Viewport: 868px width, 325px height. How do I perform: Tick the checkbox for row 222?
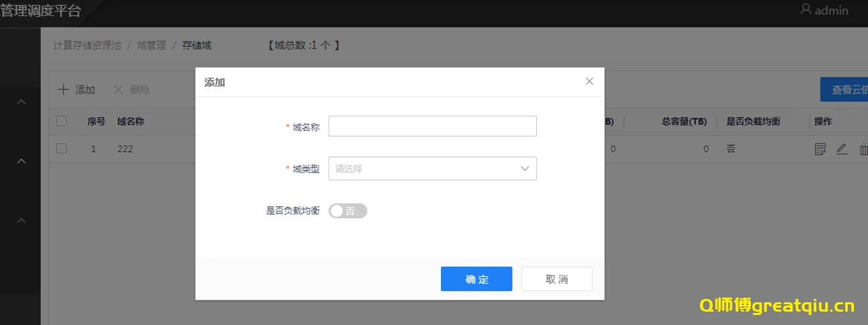point(62,148)
